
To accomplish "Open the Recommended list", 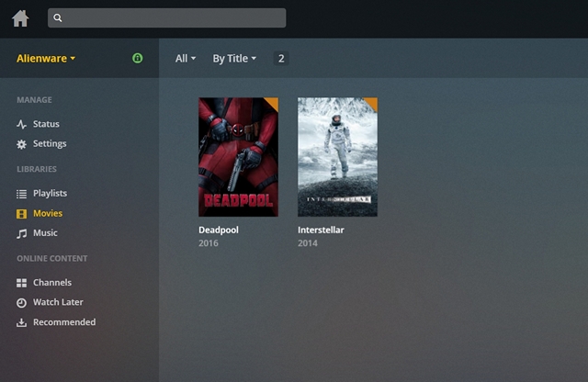I will (x=64, y=322).
